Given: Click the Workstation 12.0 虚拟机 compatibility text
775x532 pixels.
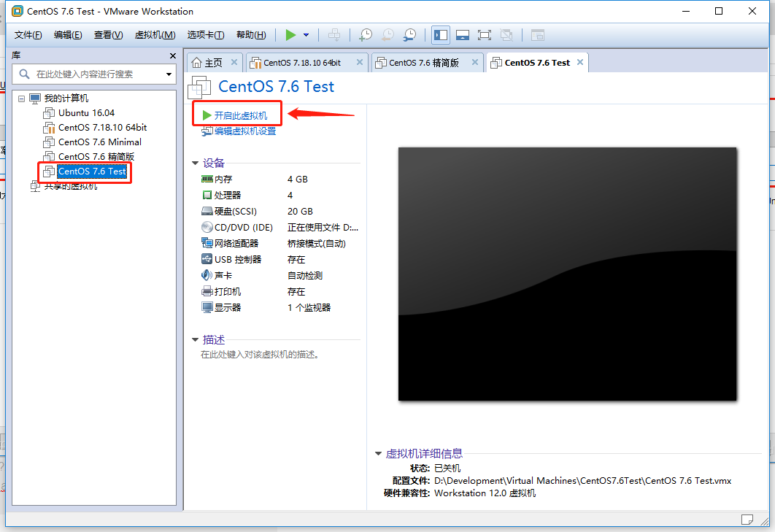Looking at the screenshot, I should 485,493.
